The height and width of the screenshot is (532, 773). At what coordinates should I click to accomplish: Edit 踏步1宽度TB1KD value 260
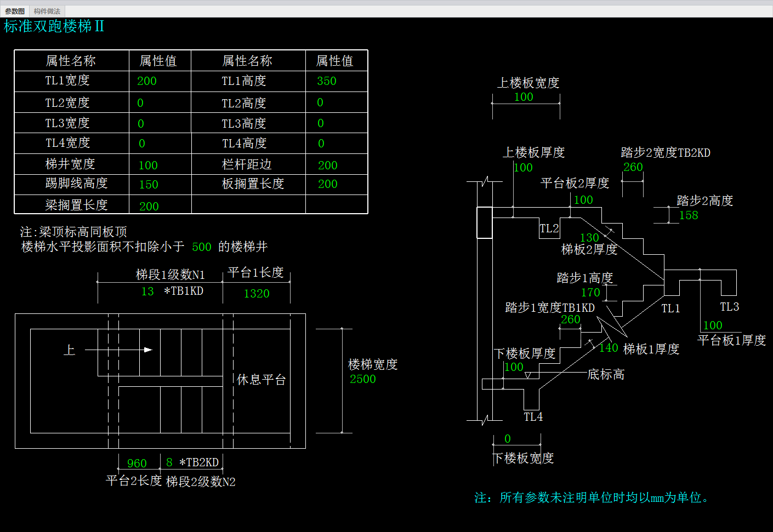tap(571, 319)
